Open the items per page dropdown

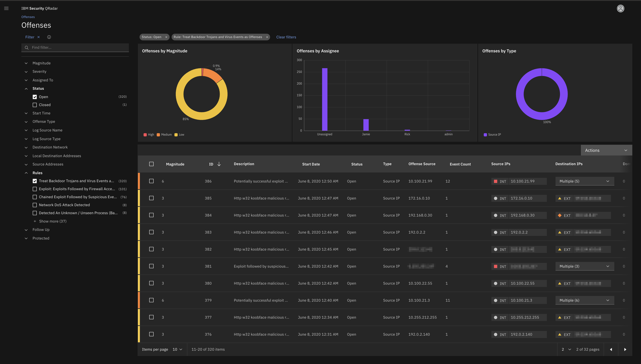[x=177, y=349]
